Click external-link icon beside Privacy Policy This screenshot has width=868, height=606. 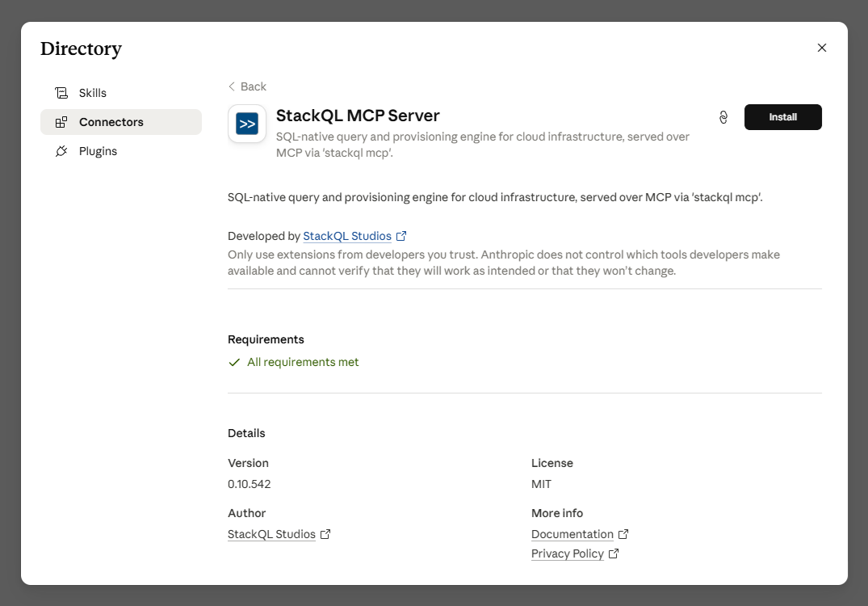(x=614, y=553)
